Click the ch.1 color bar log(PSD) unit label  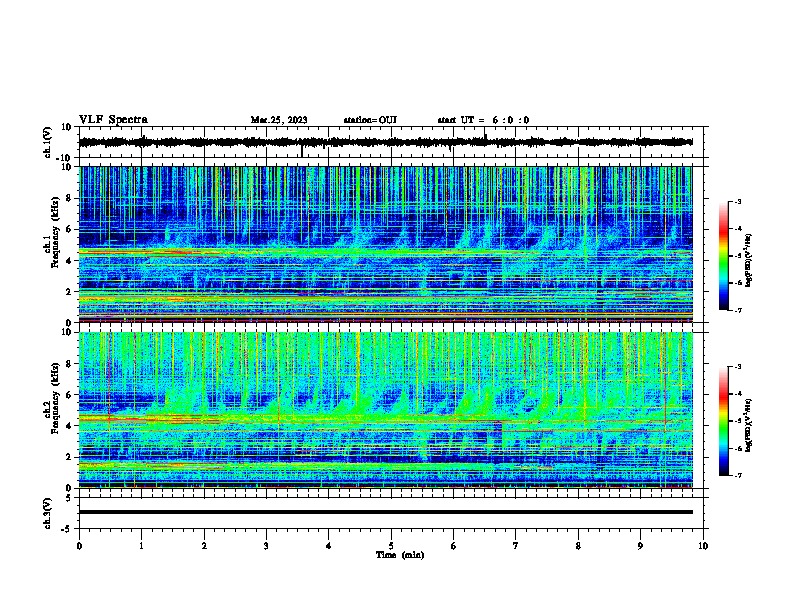tap(749, 260)
